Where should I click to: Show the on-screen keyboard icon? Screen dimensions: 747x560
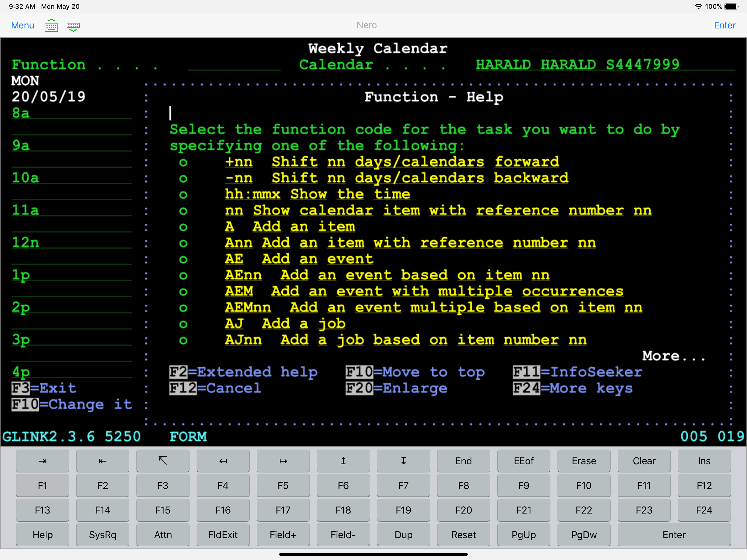point(51,25)
